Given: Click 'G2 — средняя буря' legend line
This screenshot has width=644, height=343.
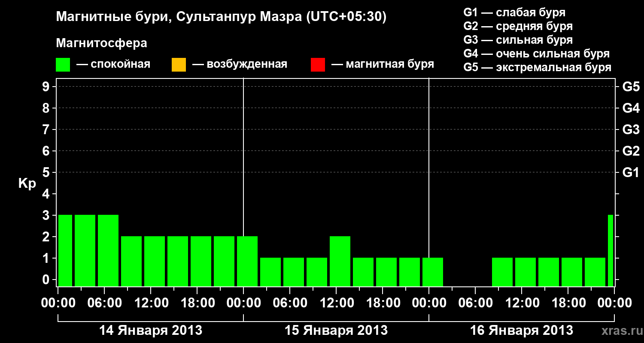Looking at the screenshot, I should 518,26.
